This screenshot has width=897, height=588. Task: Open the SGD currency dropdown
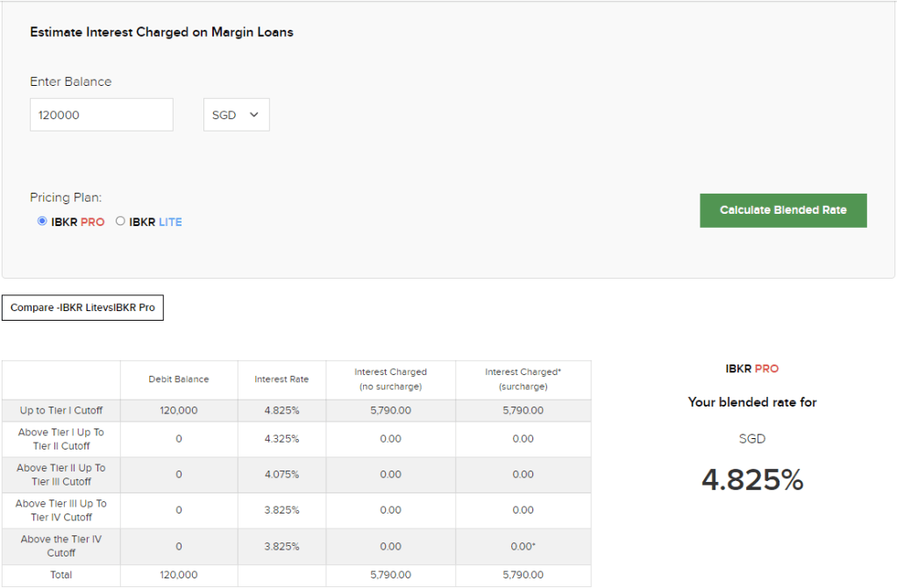pos(236,115)
